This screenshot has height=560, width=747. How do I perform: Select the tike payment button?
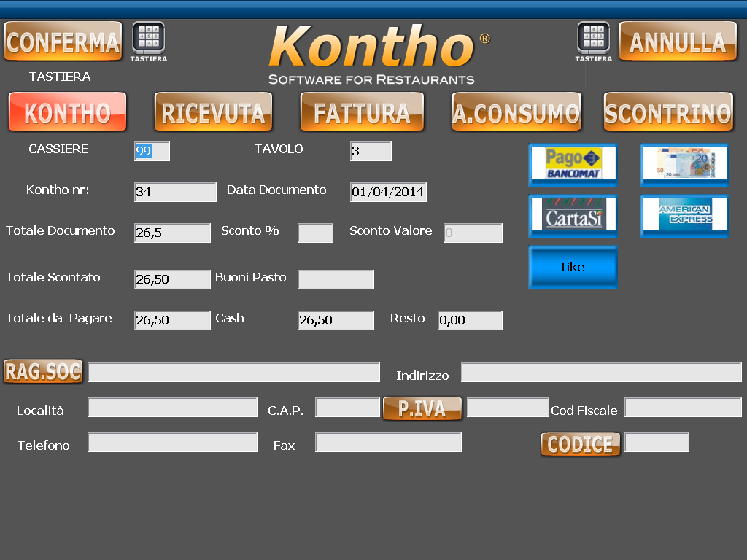point(573,267)
